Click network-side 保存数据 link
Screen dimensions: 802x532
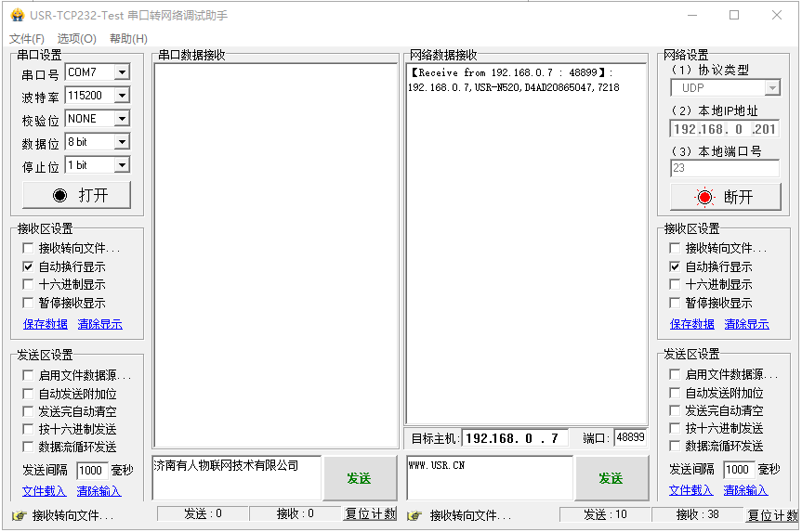pos(692,325)
